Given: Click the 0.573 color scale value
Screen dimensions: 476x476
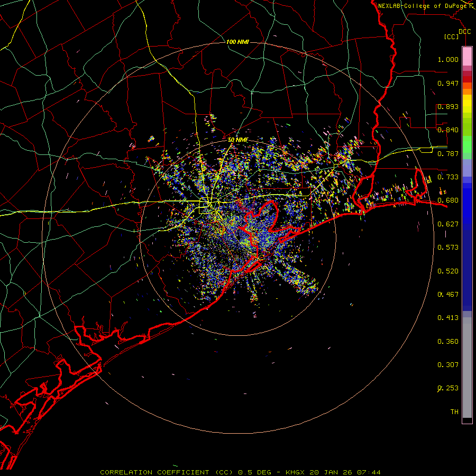Looking at the screenshot, I should (448, 248).
